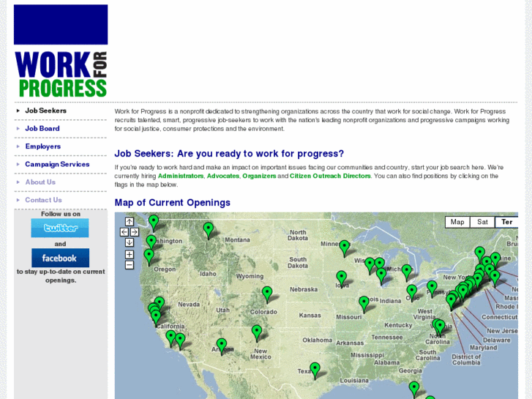Click the 'Map of Current Openings' heading
Image resolution: width=532 pixels, height=399 pixels.
coord(173,203)
